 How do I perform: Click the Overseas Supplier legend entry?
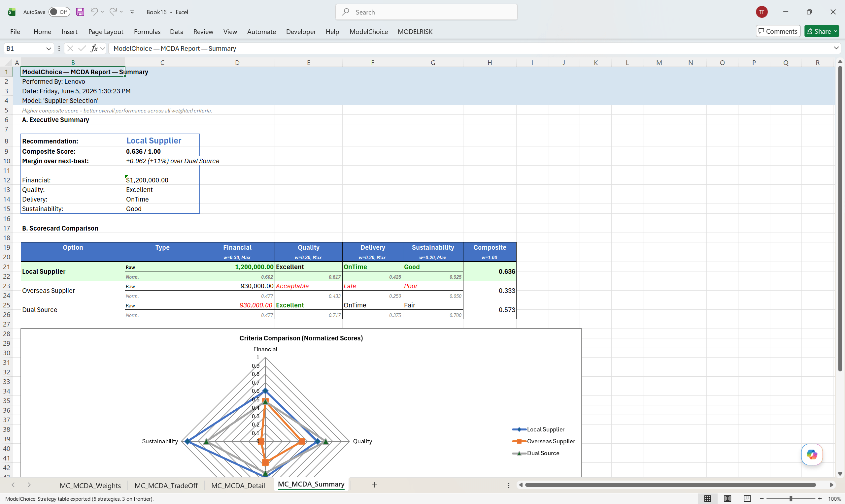[543, 441]
